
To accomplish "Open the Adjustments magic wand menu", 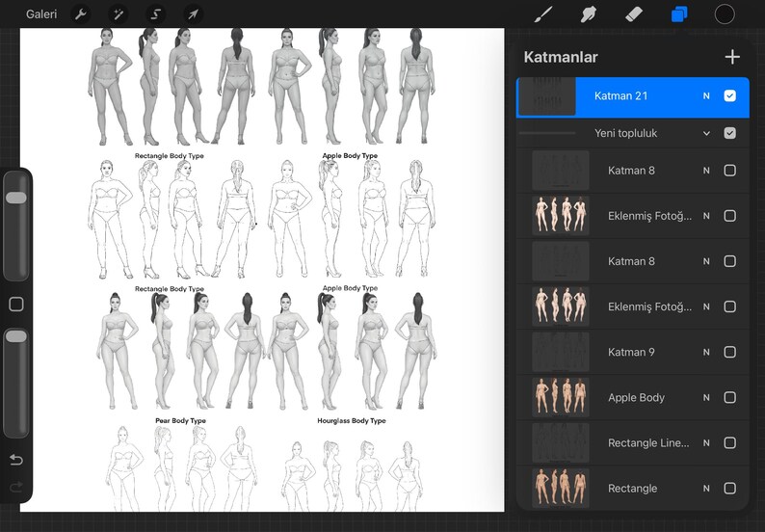I will 119,14.
